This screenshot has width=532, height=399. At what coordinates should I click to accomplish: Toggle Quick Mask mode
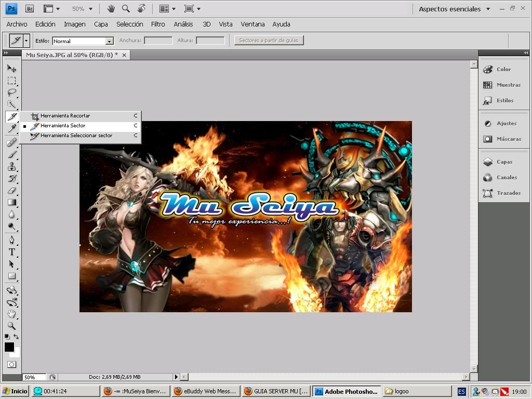click(11, 364)
